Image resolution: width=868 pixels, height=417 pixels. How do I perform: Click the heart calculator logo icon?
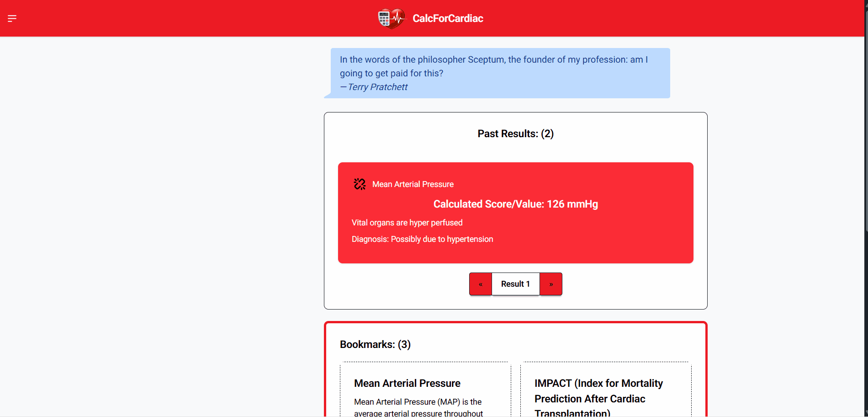tap(391, 18)
